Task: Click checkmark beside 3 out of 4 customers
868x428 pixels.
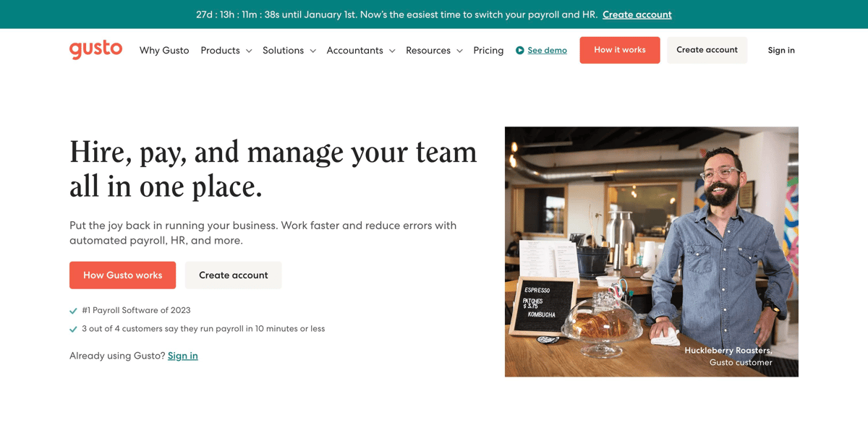Action: pos(73,329)
